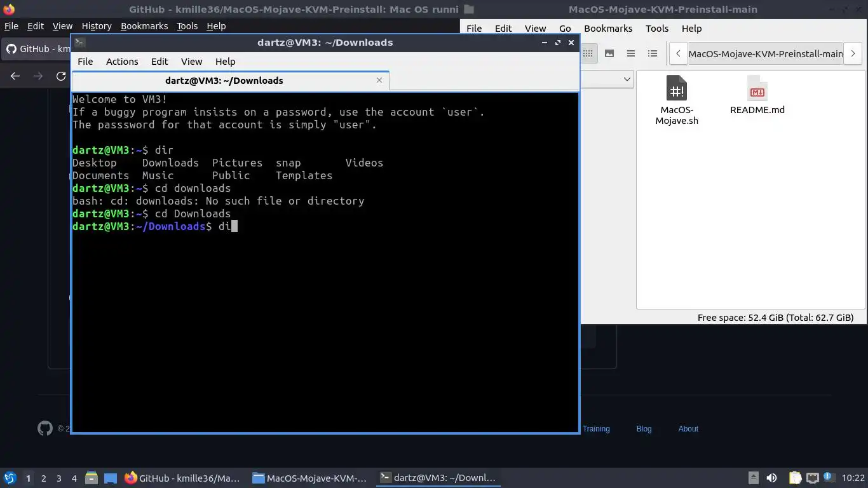Open the Lubuntu start menu
Image resolution: width=868 pixels, height=488 pixels.
pos(10,478)
